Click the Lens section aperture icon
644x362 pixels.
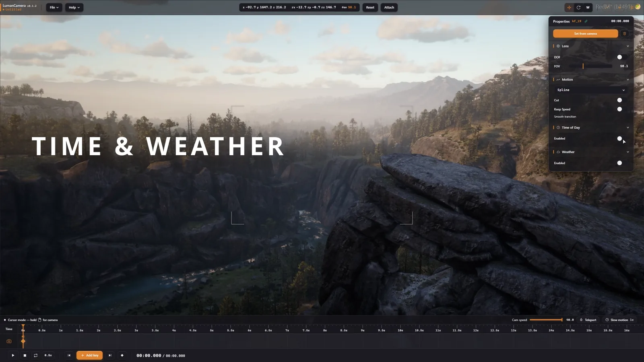coord(558,46)
